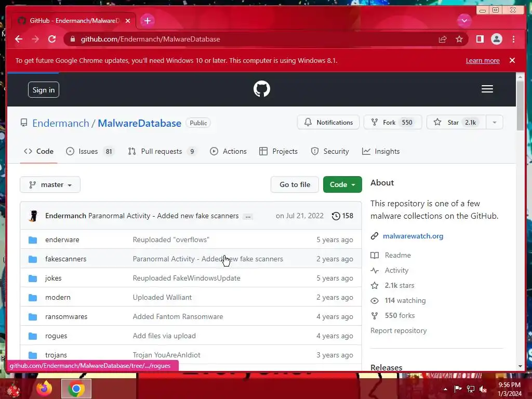Open latest commit Paranormal Activity message
532x399 pixels.
coord(163,216)
